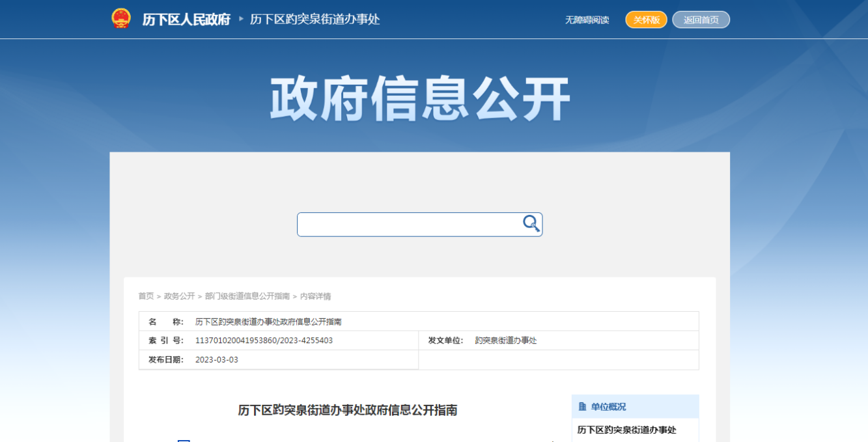868x442 pixels.
Task: Click the arrow between the header titles
Action: 241,19
